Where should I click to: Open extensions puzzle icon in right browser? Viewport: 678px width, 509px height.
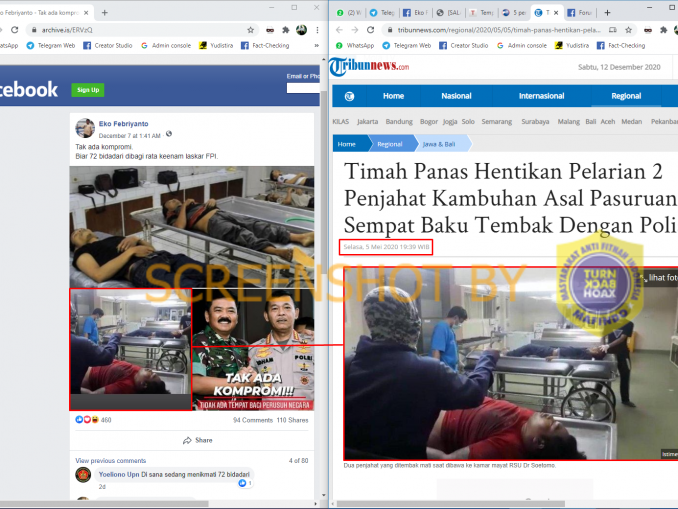[x=663, y=30]
